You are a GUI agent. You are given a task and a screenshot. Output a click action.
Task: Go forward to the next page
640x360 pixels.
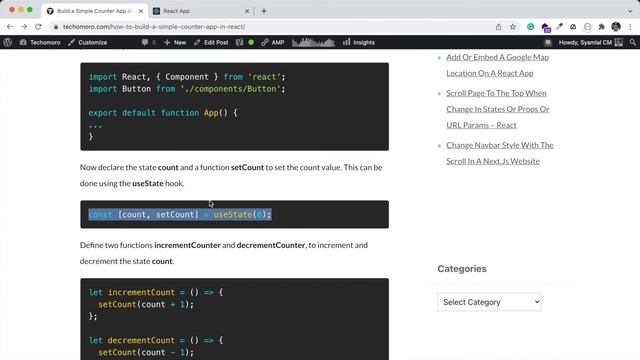coord(24,27)
